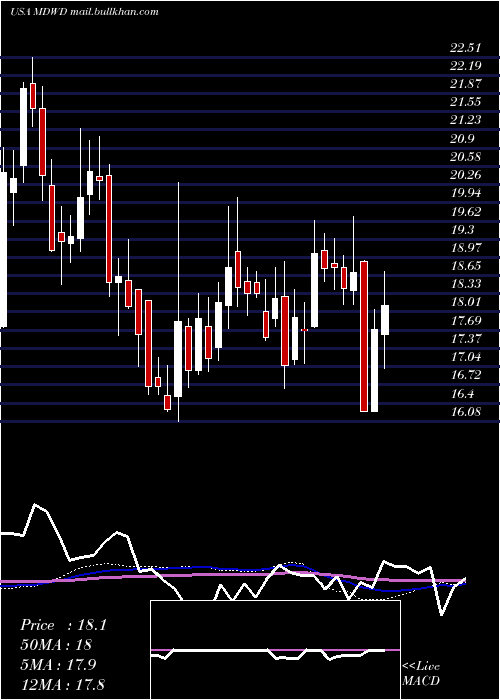Click the last white candlestick on the chart
Screen dimensions: 500x700
[x=384, y=320]
